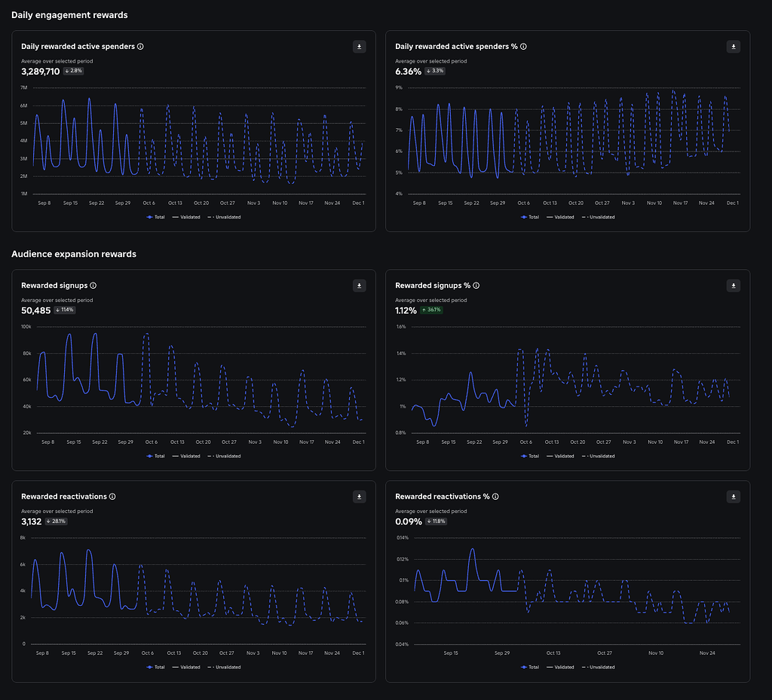Viewport: 772px width, 700px height.
Task: Download the Rewarded reactivations chart data
Action: [x=360, y=497]
